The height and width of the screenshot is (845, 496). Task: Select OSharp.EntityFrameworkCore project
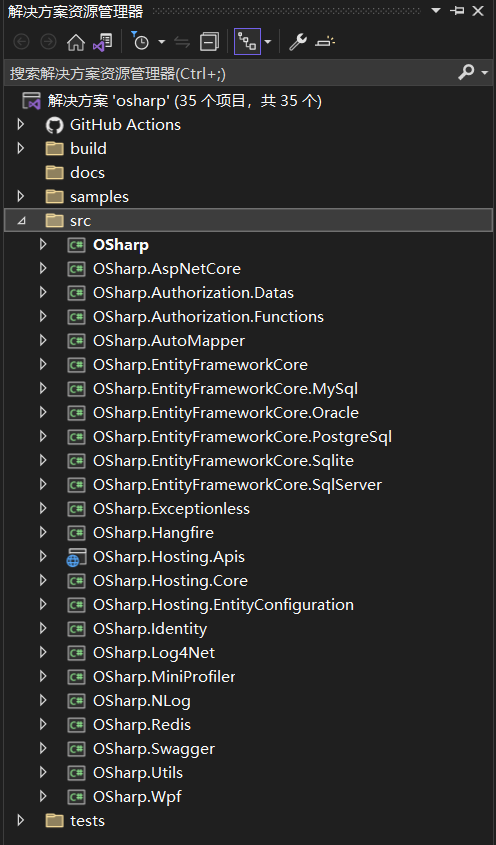(200, 365)
